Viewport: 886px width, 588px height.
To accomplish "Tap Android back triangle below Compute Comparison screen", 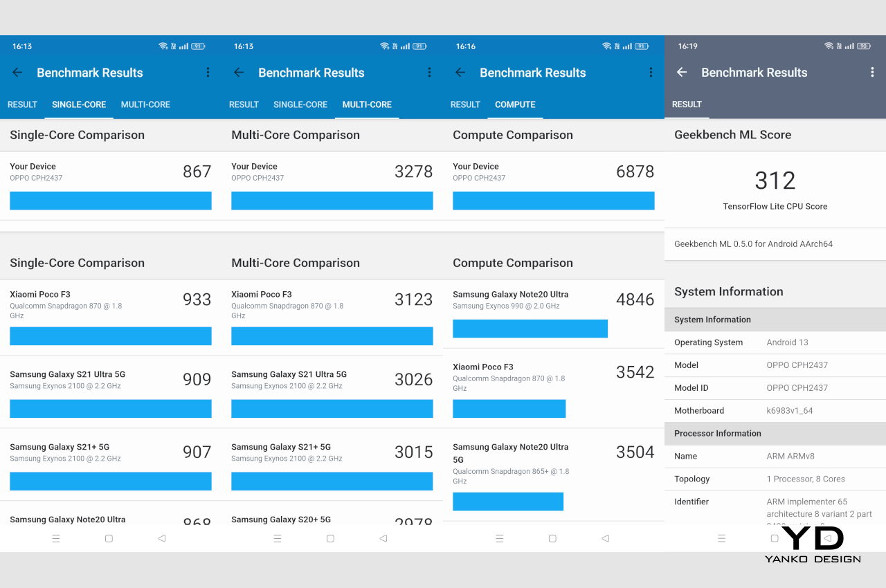I will [605, 538].
